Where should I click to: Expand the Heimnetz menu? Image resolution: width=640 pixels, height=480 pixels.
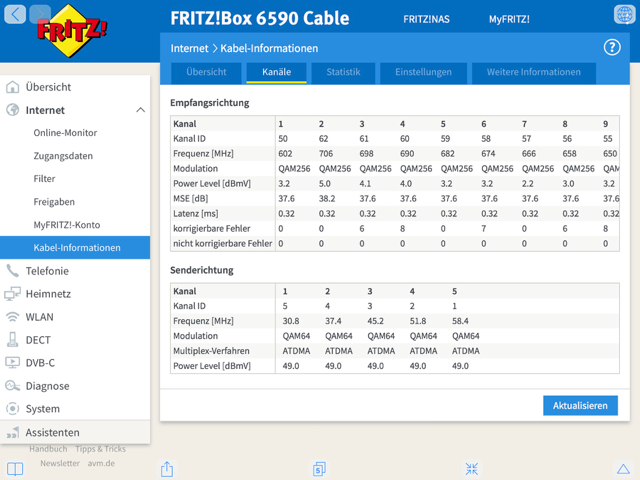(47, 294)
